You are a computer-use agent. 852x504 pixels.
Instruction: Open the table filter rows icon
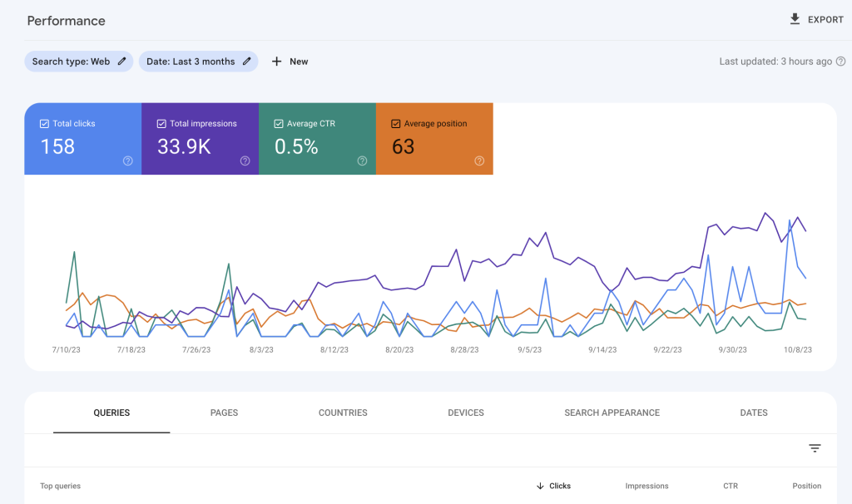[x=815, y=448]
